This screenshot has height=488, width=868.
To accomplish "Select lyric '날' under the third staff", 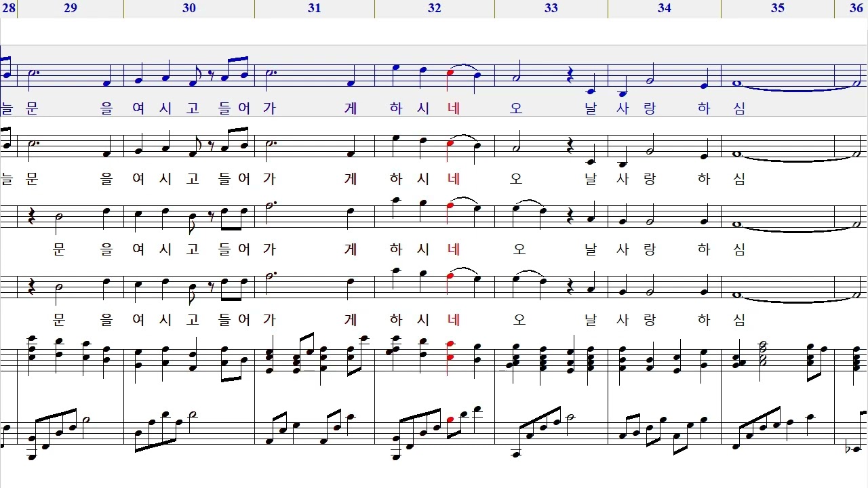I will click(x=591, y=249).
